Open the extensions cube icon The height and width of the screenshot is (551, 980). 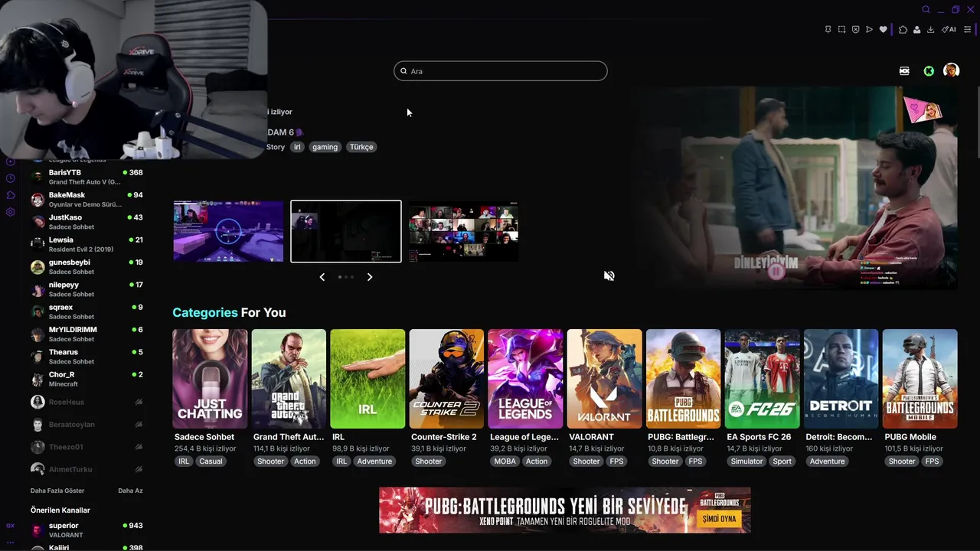coord(903,29)
